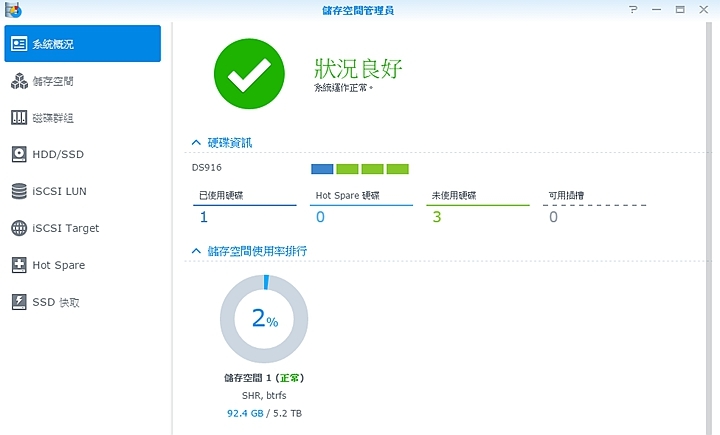Click the iSCSI LUN database icon
720x435 pixels.
coord(19,191)
